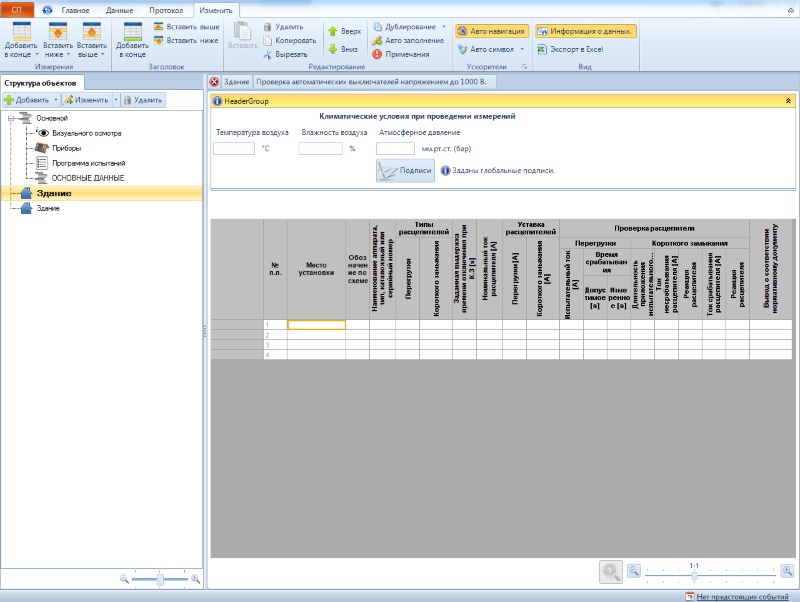Click the zoom-in magnifier at bottom right
Screen dimensions: 800x602
point(787,571)
